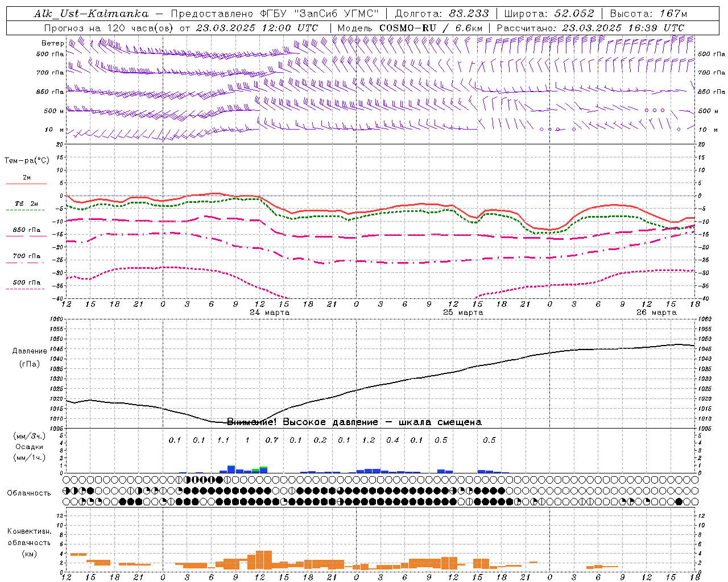This screenshot has height=582, width=728.
Task: Click the 2м temperature legend label
Action: coord(27,177)
